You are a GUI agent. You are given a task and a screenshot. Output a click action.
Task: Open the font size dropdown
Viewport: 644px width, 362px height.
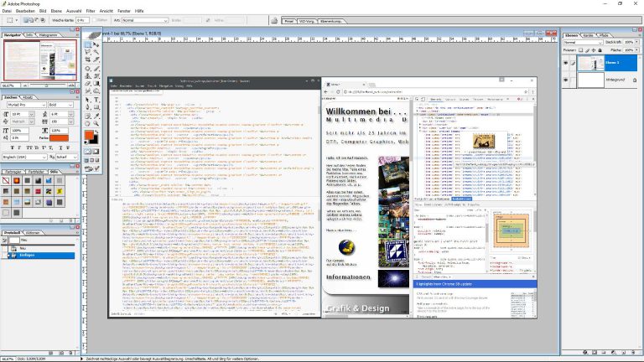pyautogui.click(x=32, y=114)
